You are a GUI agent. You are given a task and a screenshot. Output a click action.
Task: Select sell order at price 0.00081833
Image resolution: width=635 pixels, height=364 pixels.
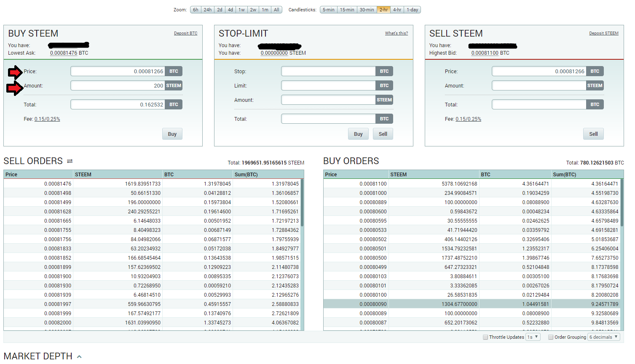coord(153,249)
